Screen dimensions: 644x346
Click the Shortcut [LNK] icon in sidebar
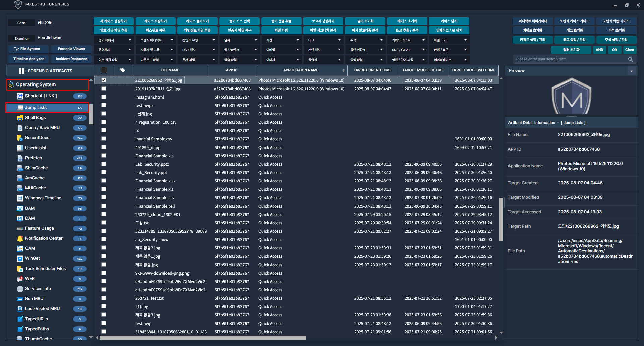[20, 96]
